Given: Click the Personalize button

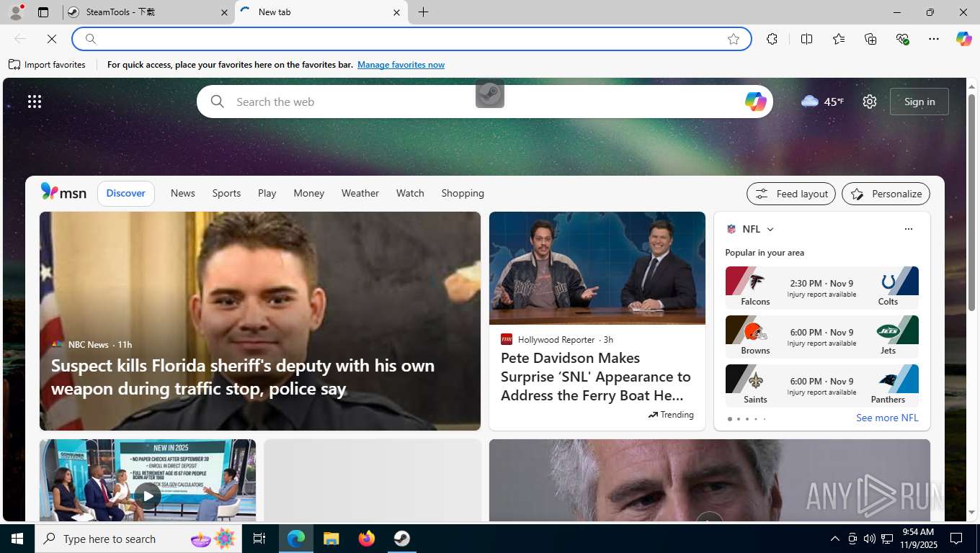Looking at the screenshot, I should [x=886, y=194].
